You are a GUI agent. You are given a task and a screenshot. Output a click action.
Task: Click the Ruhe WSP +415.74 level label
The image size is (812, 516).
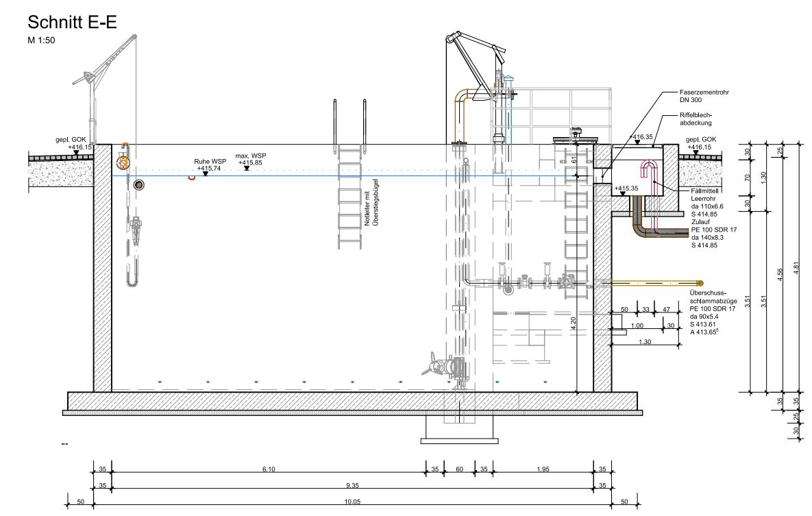207,164
